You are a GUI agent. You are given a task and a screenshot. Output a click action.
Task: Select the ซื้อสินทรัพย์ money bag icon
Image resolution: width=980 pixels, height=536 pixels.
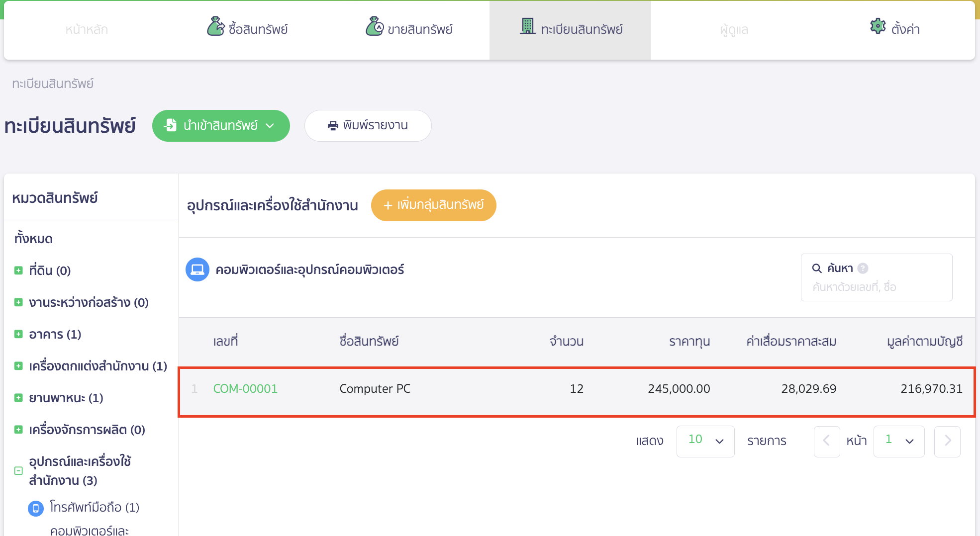(216, 27)
